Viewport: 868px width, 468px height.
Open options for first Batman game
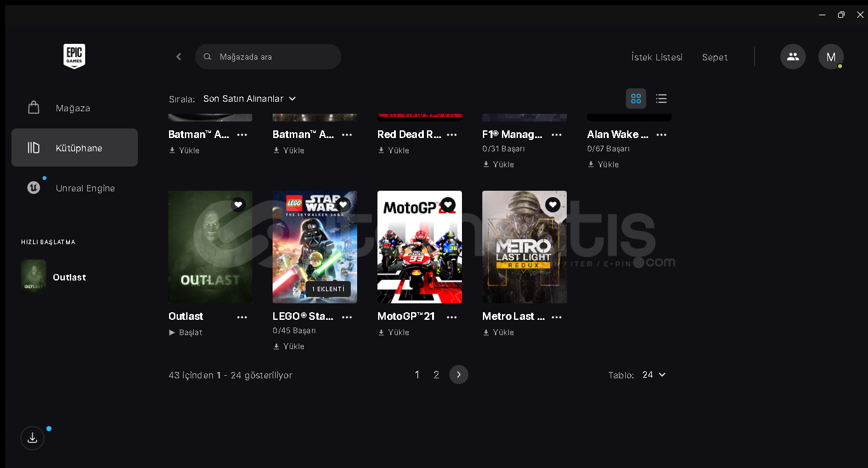[242, 135]
